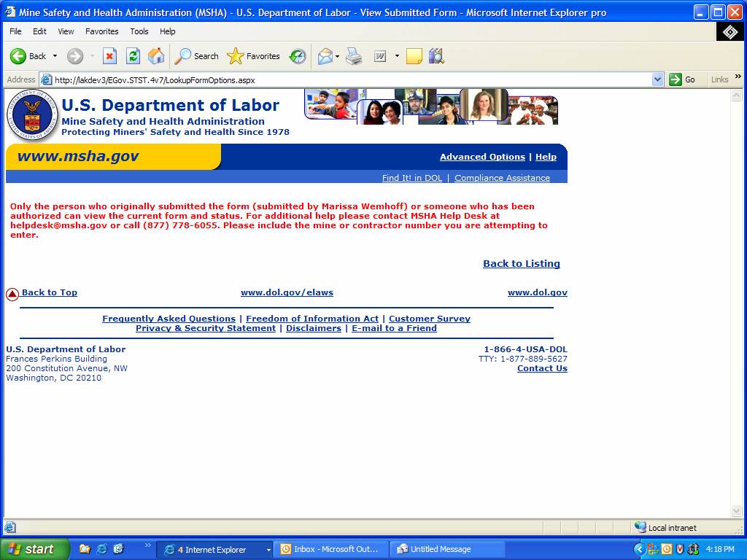Image resolution: width=747 pixels, height=560 pixels.
Task: Visit www.dol.gov link
Action: click(x=538, y=292)
